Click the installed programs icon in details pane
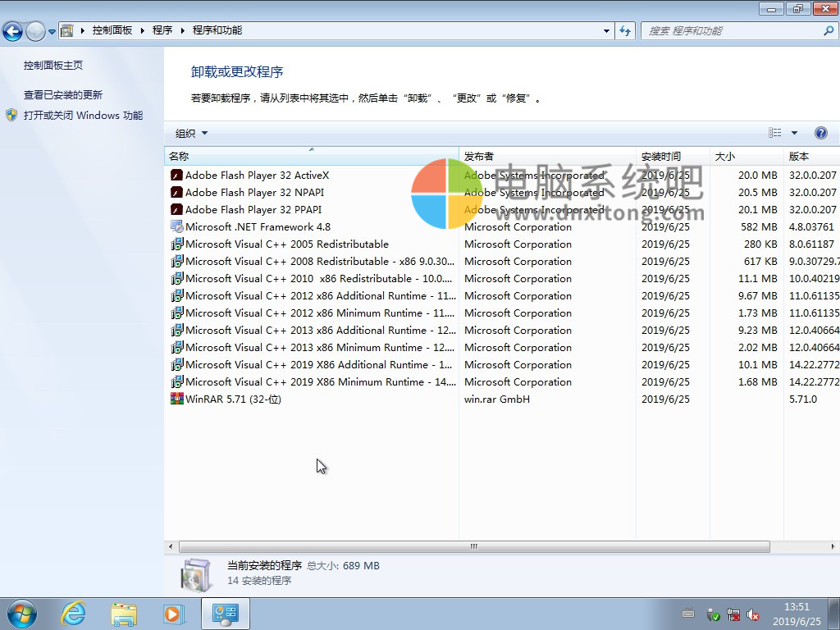This screenshot has height=630, width=840. (x=197, y=575)
